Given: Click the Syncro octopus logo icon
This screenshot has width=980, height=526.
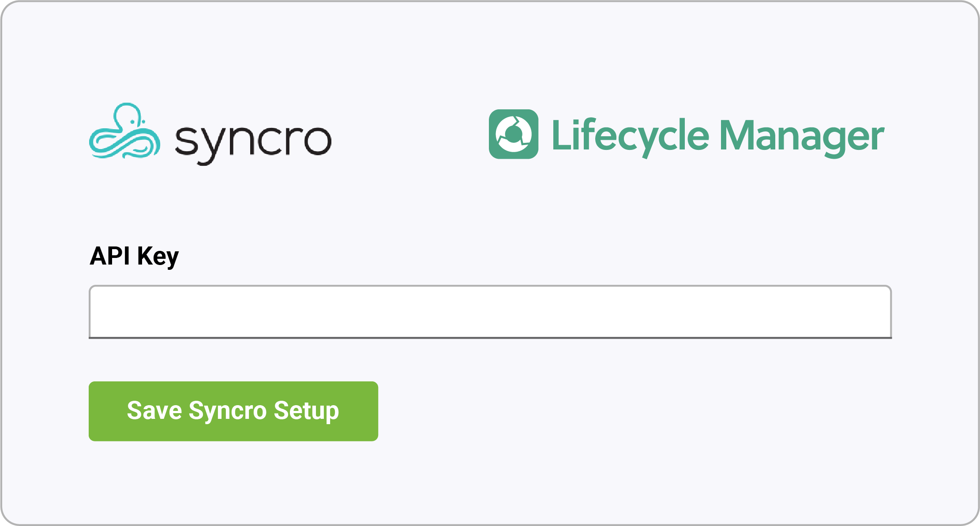Looking at the screenshot, I should click(124, 131).
